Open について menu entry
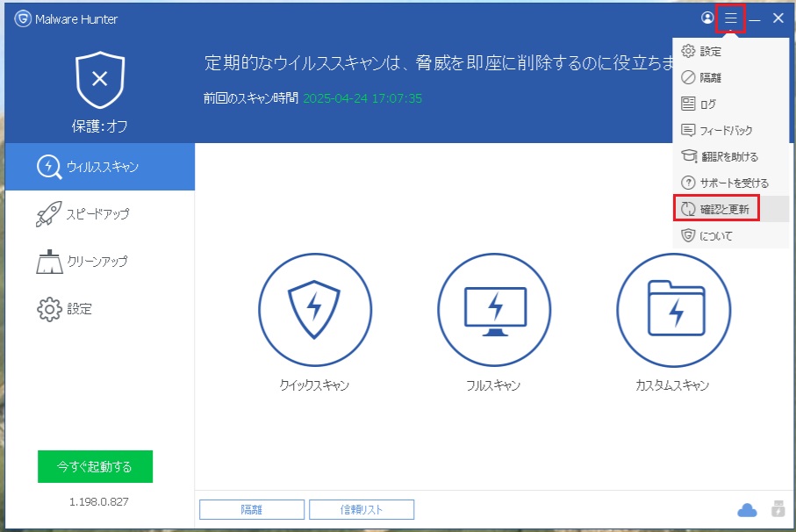The width and height of the screenshot is (796, 532). click(x=730, y=235)
